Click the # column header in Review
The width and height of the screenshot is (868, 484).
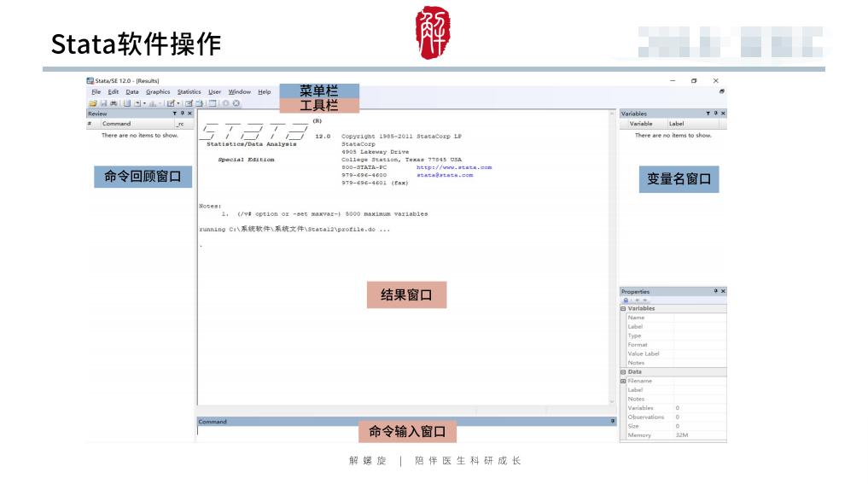[x=93, y=124]
